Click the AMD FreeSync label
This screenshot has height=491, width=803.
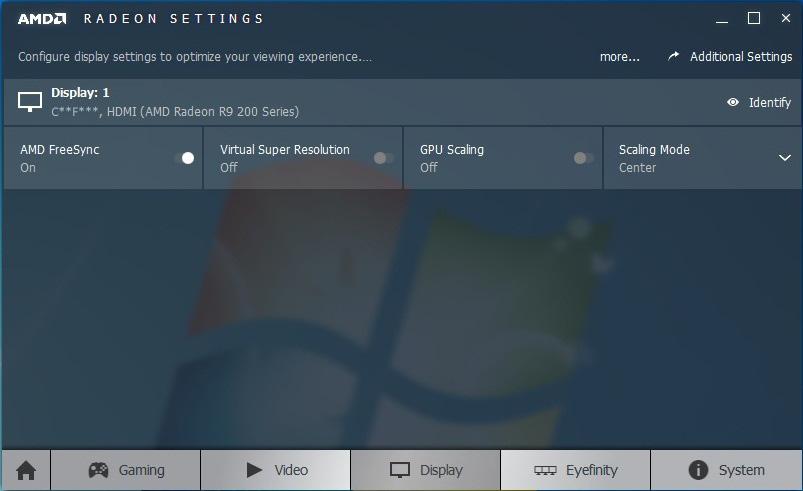[x=60, y=150]
